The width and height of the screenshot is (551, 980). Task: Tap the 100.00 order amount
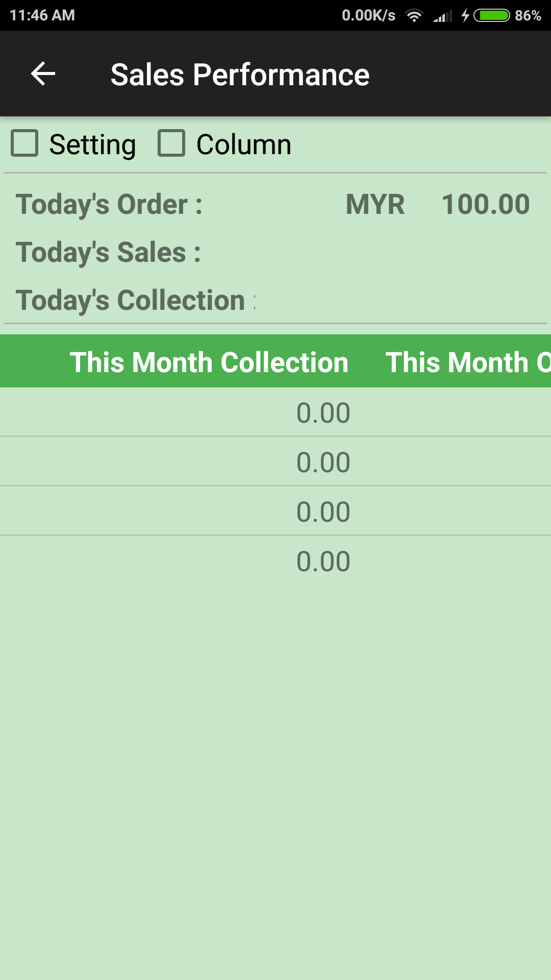pos(485,205)
